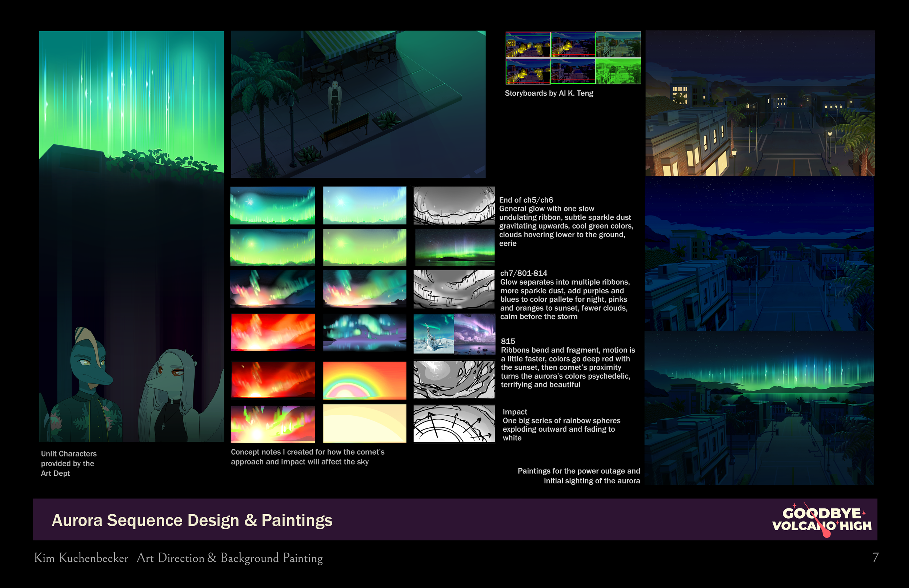View the lit-windows night town painting
The image size is (909, 588).
(760, 104)
